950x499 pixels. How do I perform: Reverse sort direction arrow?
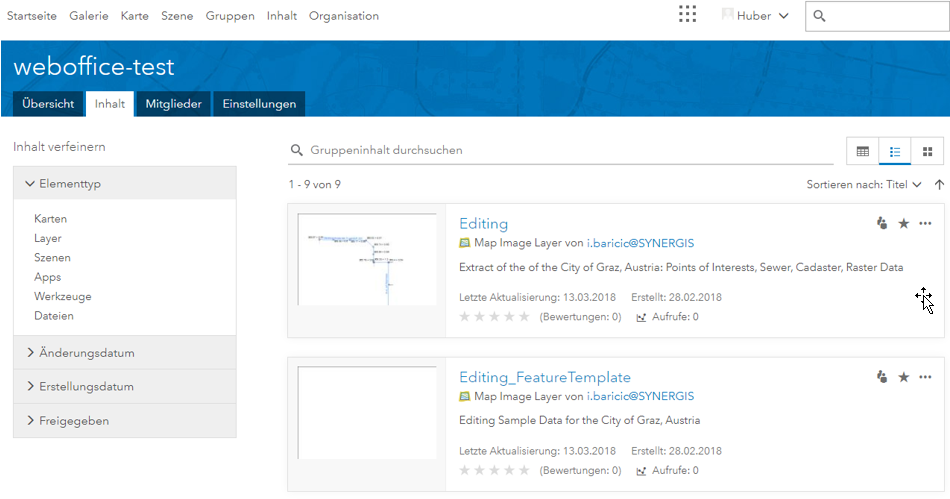click(938, 185)
